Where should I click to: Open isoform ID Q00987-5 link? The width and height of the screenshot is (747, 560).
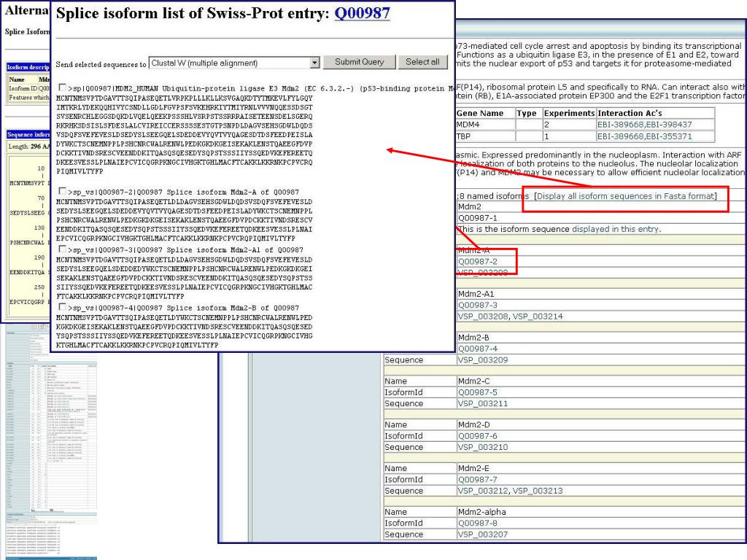point(477,392)
